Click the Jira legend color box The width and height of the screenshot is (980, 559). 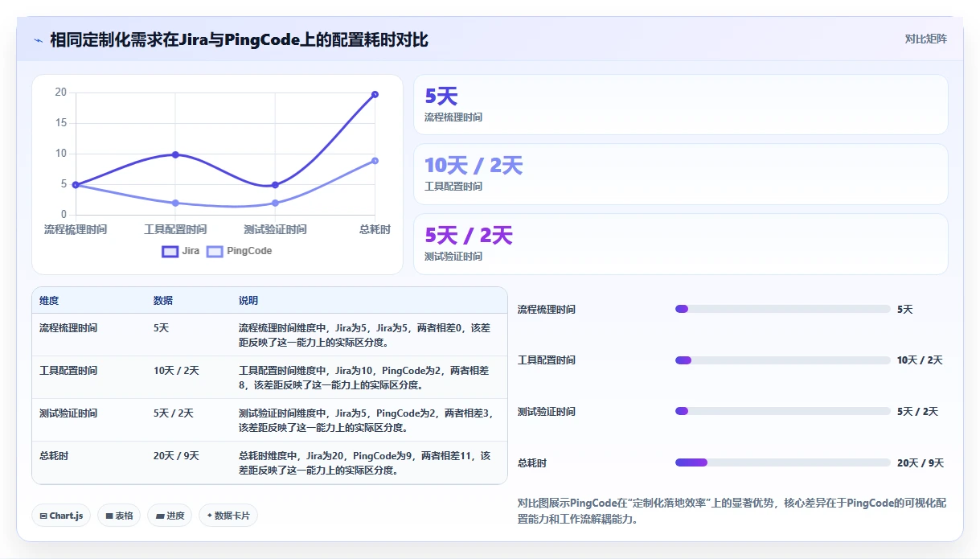click(170, 251)
